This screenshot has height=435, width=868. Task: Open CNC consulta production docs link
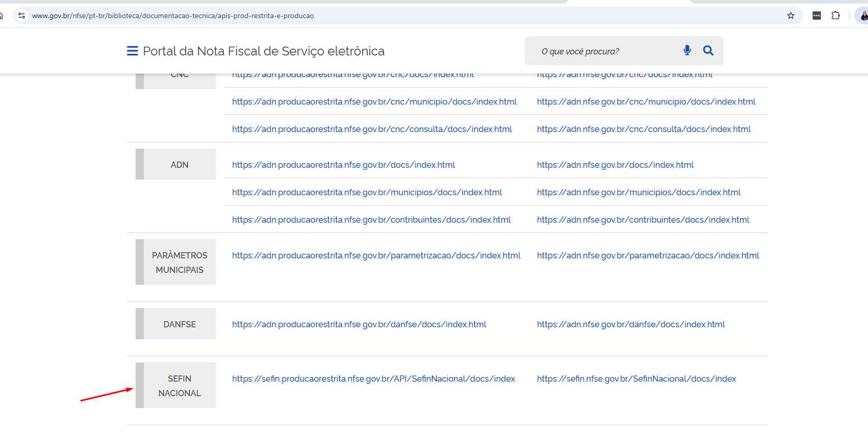click(x=643, y=129)
